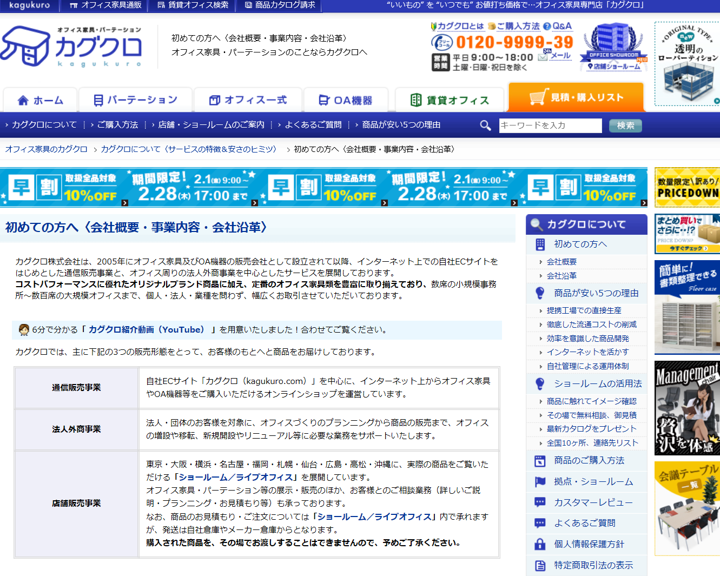This screenshot has width=720, height=576.
Task: Open the 透明のローパーティション banner
Action: pos(687,63)
